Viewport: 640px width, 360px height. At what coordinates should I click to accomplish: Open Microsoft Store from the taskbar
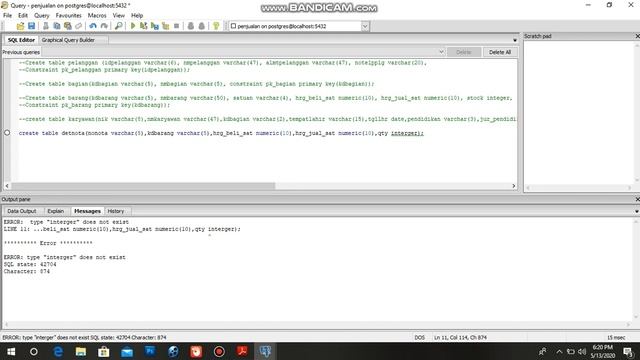click(x=104, y=351)
